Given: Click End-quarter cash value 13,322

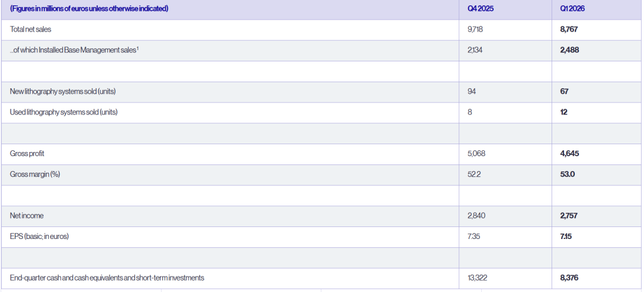Looking at the screenshot, I should click(477, 278).
